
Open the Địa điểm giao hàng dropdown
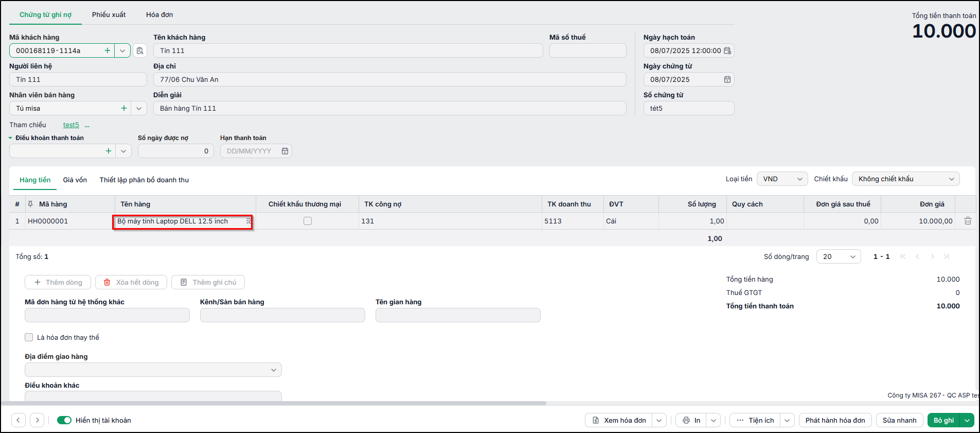153,370
